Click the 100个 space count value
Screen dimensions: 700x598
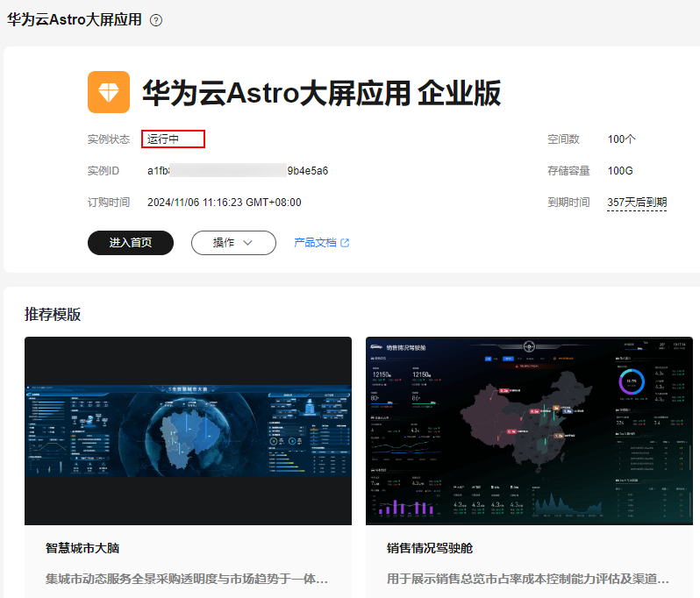click(x=621, y=139)
